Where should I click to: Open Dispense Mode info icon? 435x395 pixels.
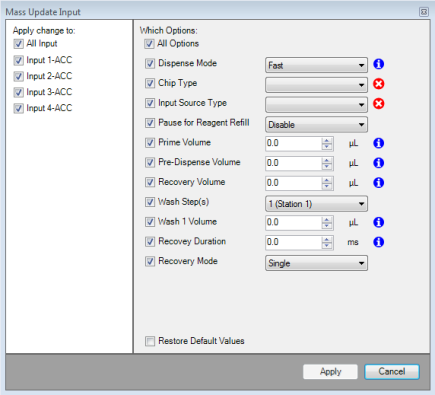[x=378, y=64]
